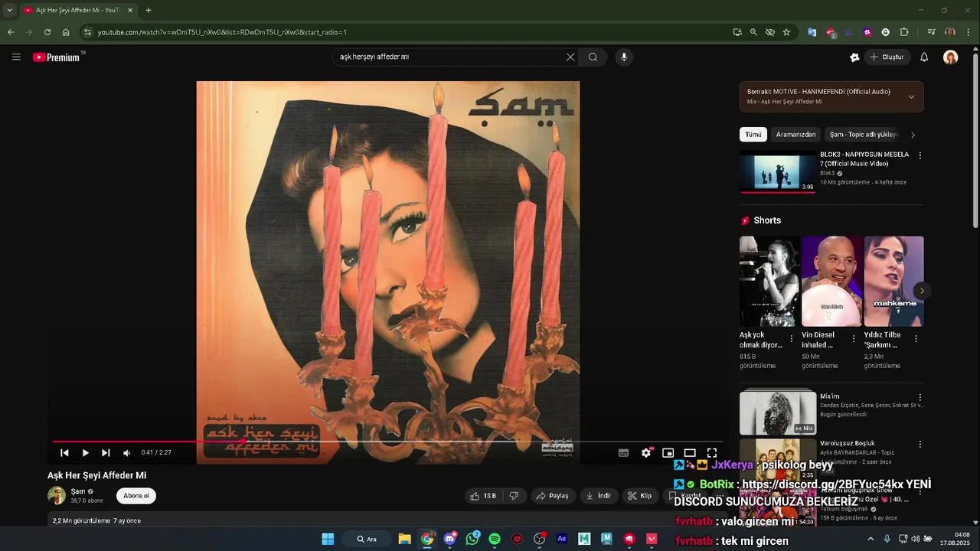
Task: Seek on the red video progress bar
Action: tap(388, 442)
